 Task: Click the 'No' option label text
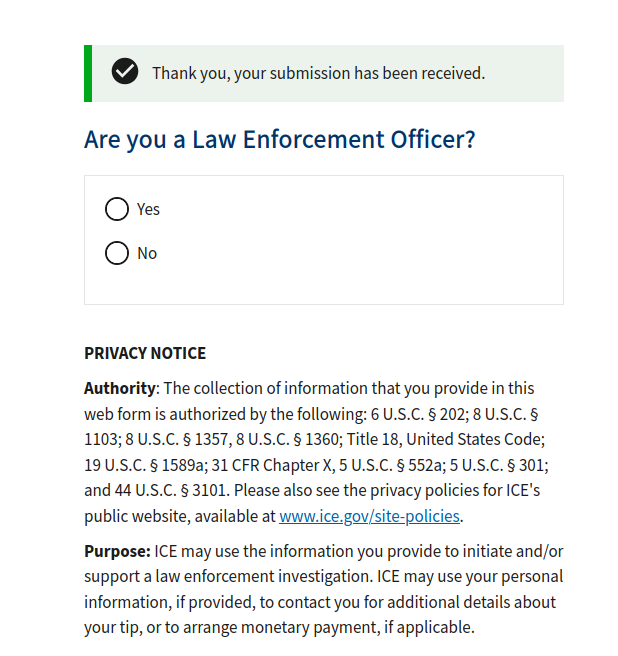click(x=147, y=253)
